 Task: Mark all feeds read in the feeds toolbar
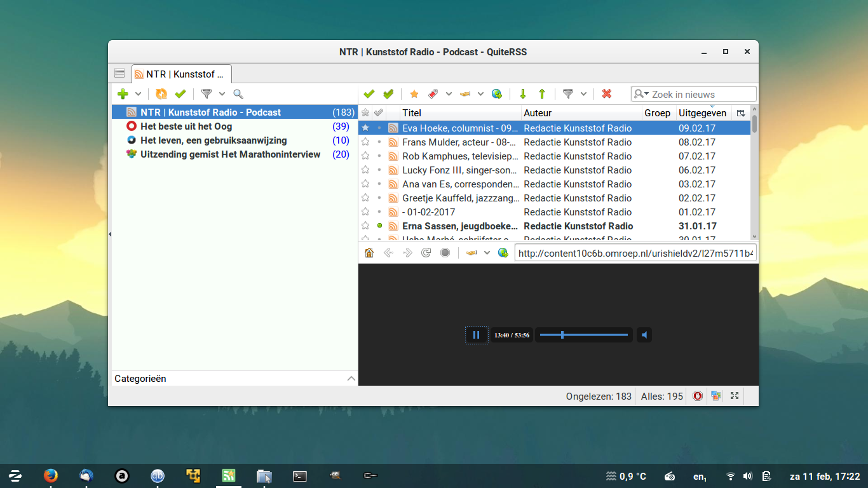click(180, 94)
